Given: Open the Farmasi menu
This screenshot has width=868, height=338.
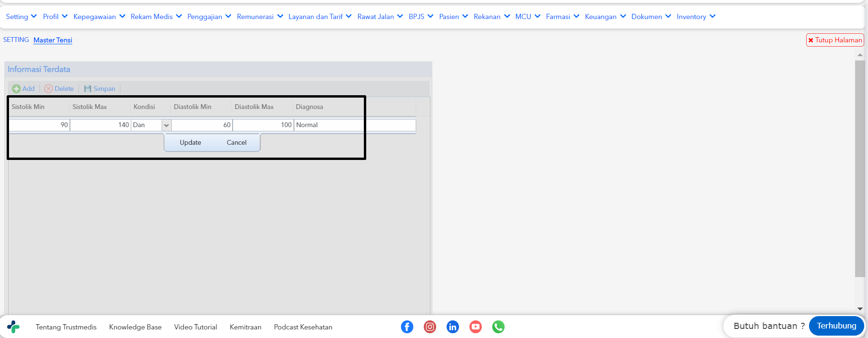Looking at the screenshot, I should pos(563,17).
